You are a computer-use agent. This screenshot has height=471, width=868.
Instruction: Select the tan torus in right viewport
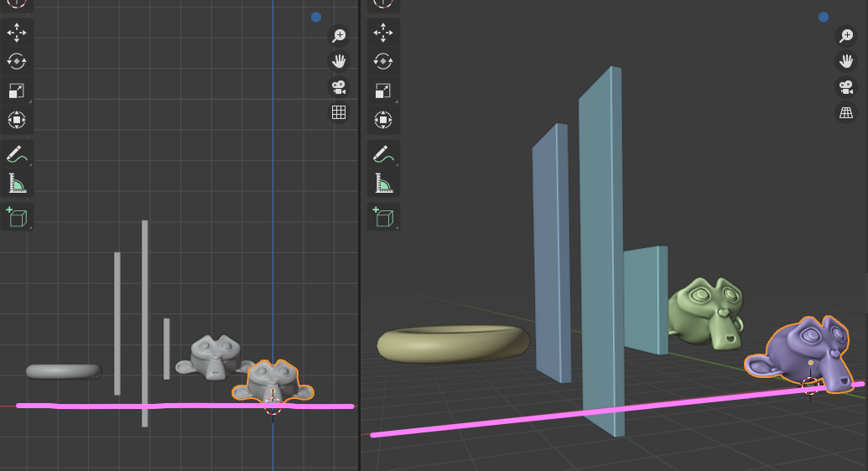(453, 344)
